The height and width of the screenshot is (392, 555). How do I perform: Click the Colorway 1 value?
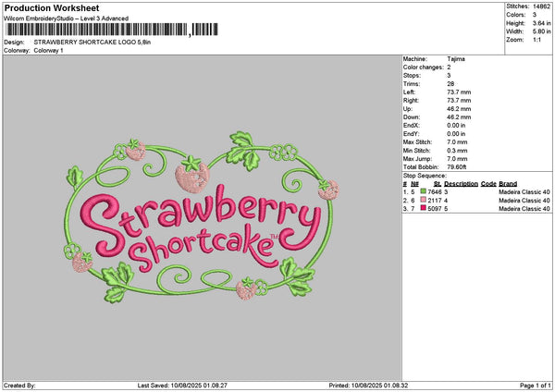click(x=48, y=51)
